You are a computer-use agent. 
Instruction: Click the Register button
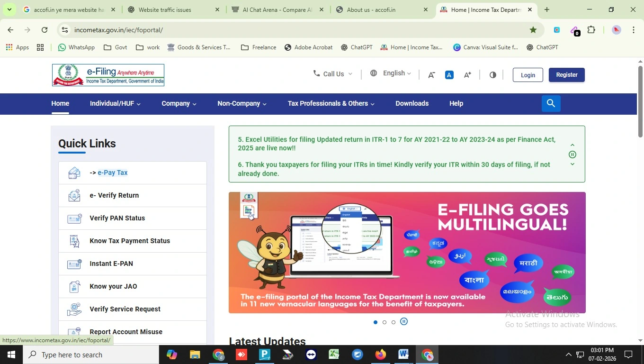coord(566,75)
